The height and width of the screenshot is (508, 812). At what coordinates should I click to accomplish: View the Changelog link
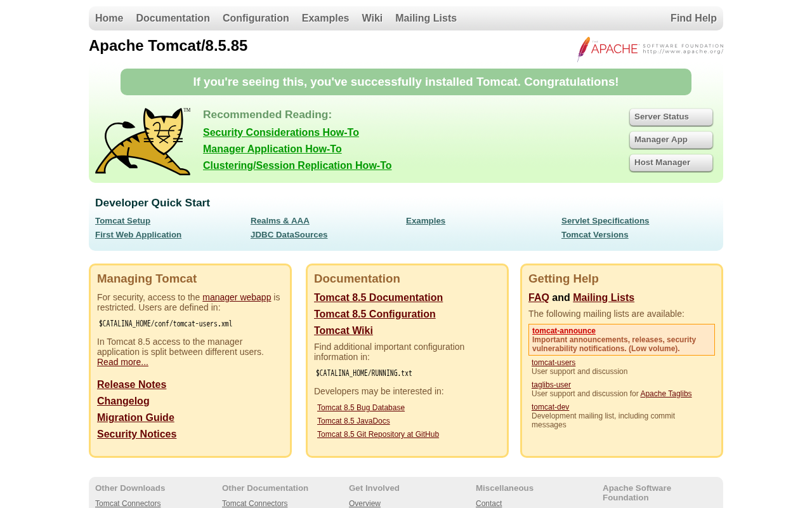point(123,401)
